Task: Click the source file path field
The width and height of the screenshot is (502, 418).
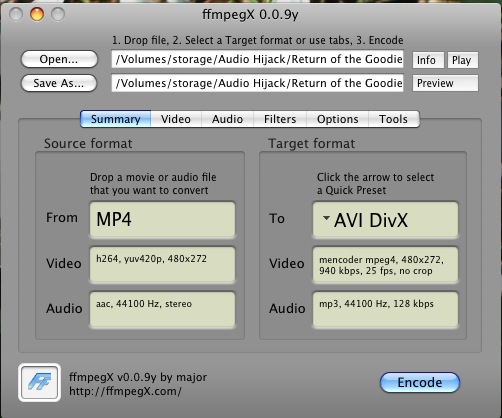Action: tap(257, 59)
